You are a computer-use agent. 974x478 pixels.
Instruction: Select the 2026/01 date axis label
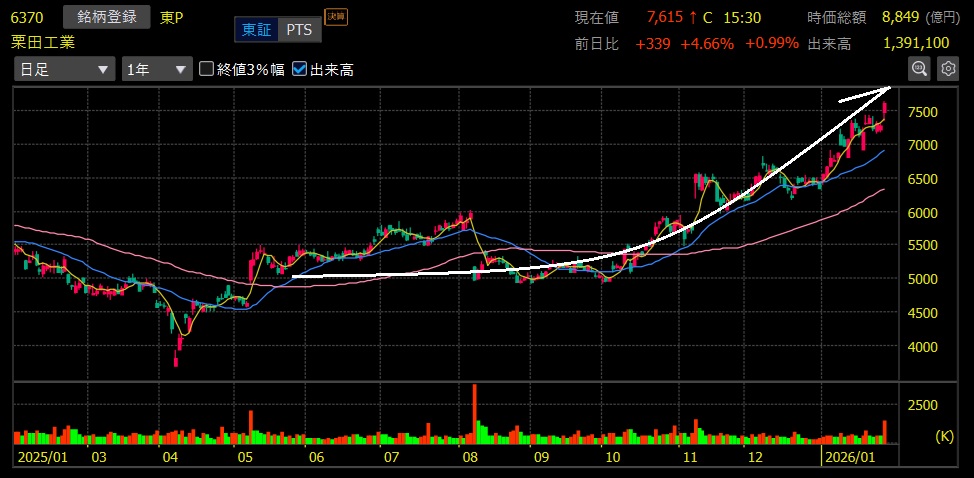tap(846, 457)
